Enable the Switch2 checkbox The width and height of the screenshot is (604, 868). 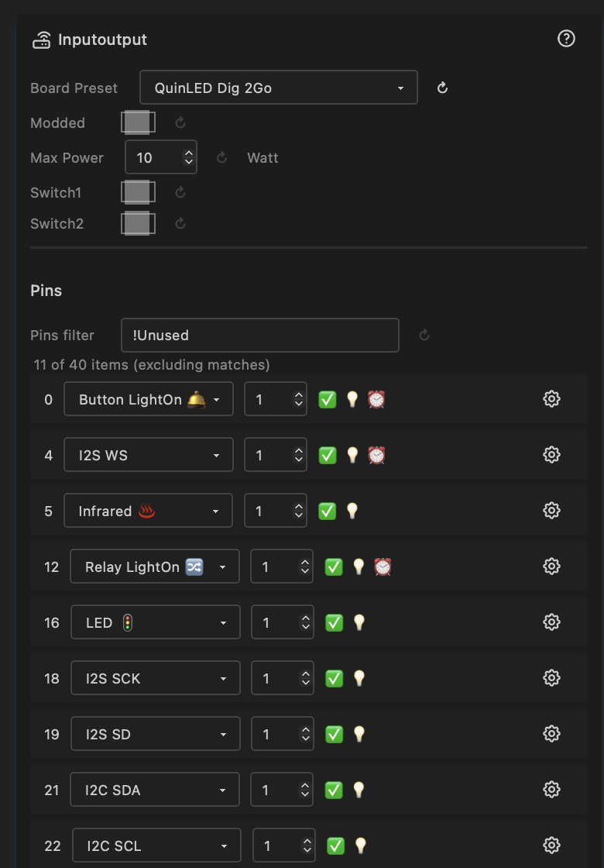click(138, 224)
